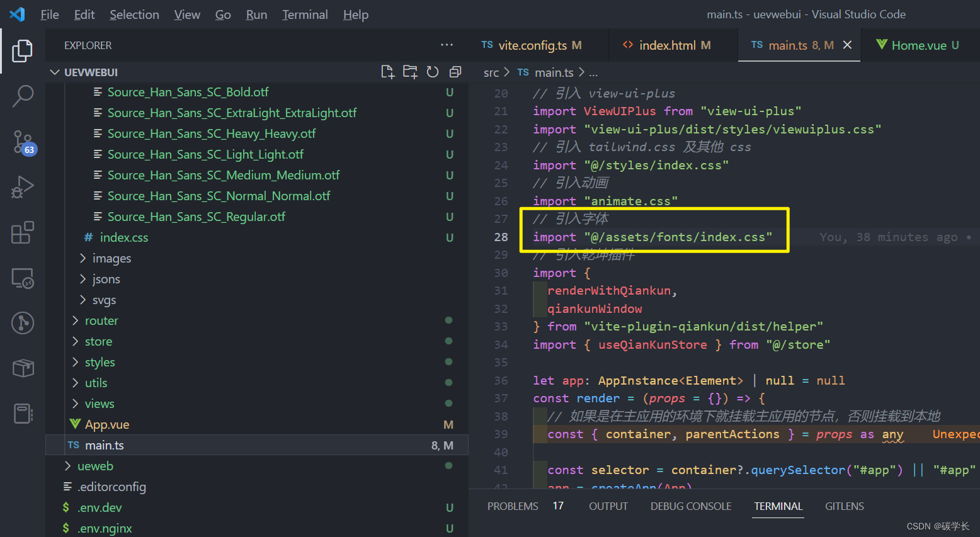This screenshot has height=537, width=980.
Task: Click New Folder icon in Explorer header
Action: click(x=410, y=72)
